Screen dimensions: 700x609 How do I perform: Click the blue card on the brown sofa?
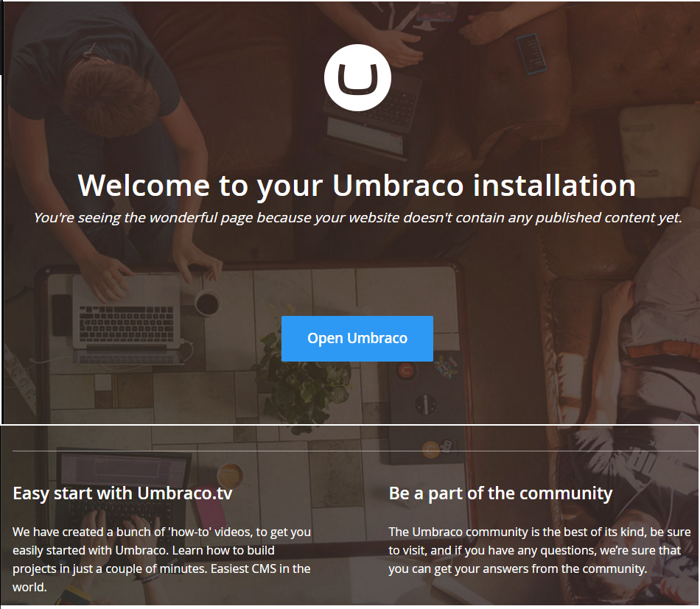pyautogui.click(x=532, y=54)
